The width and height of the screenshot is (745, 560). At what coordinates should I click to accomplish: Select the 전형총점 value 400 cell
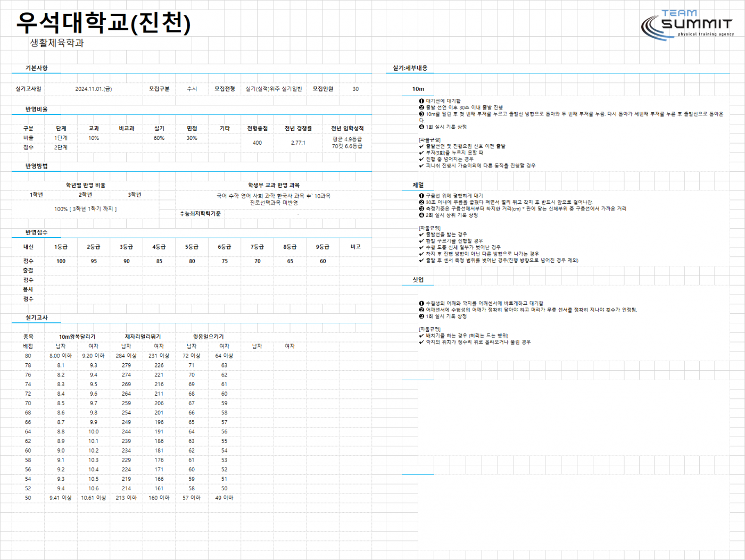click(x=257, y=143)
